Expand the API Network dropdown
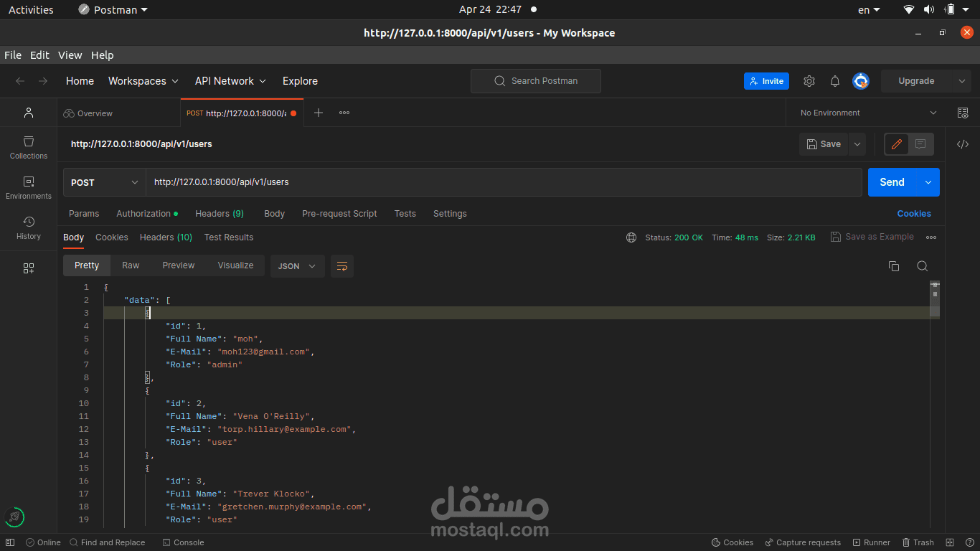The image size is (980, 551). pyautogui.click(x=230, y=81)
